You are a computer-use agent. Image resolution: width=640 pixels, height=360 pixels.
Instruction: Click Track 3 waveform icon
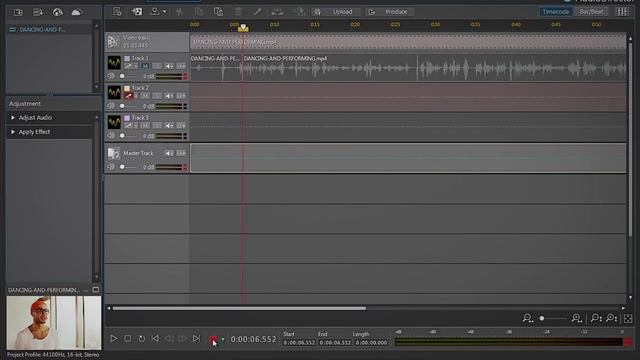click(x=114, y=122)
